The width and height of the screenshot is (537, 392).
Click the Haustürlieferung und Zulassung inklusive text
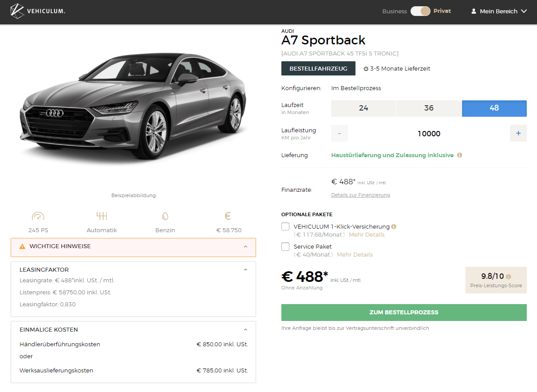(392, 155)
